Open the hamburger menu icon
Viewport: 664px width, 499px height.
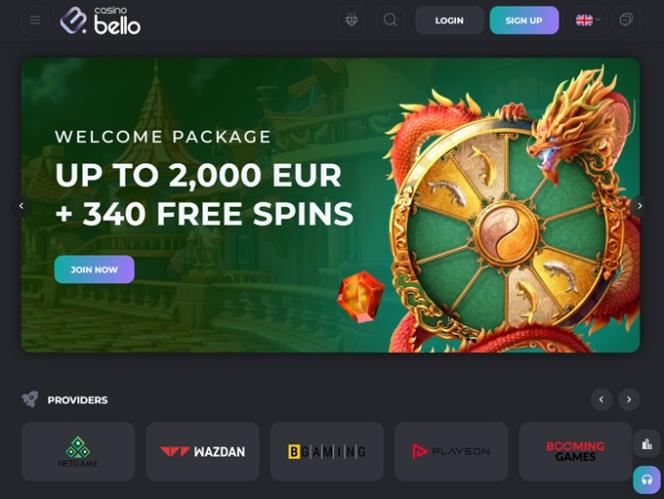click(35, 20)
